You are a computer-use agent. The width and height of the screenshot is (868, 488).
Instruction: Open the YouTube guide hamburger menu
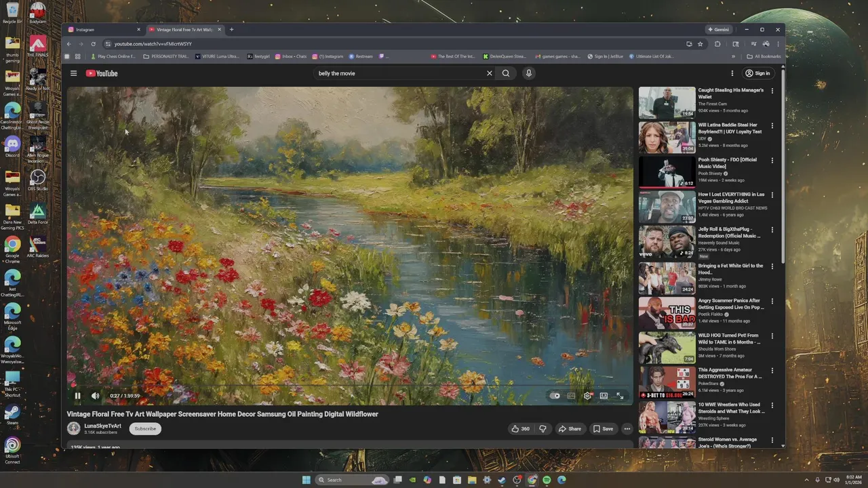point(74,73)
